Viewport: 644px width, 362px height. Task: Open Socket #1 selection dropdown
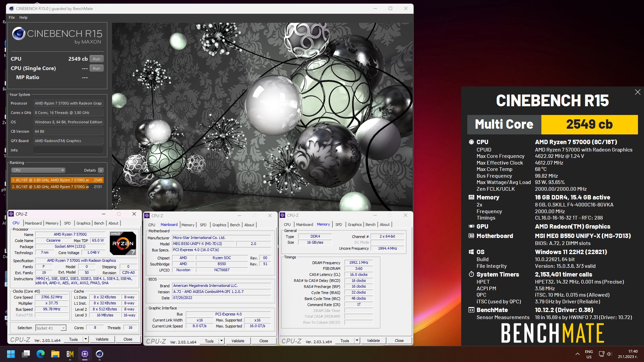click(x=51, y=328)
